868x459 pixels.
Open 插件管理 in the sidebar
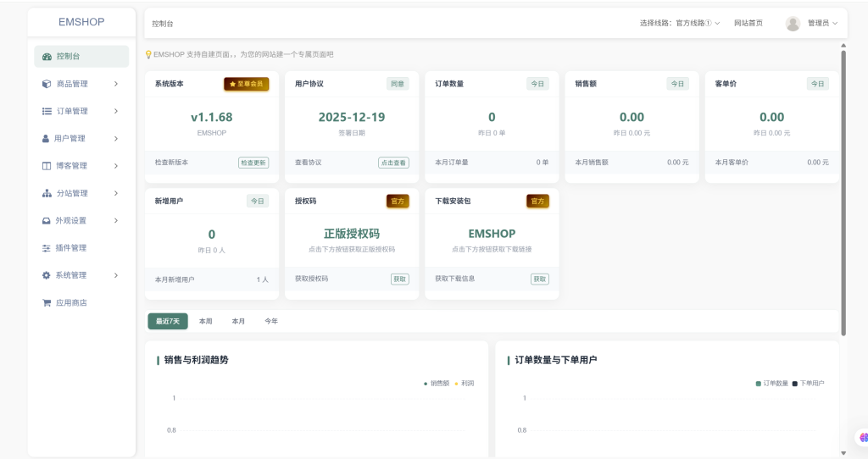pos(81,248)
